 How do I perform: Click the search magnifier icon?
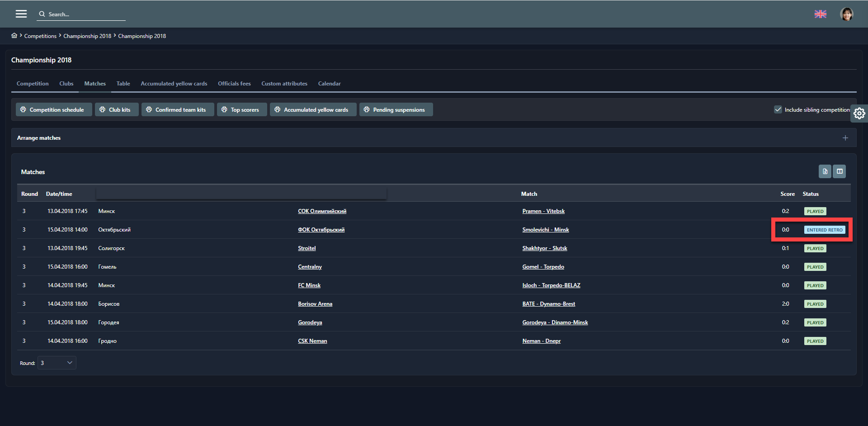(x=42, y=14)
